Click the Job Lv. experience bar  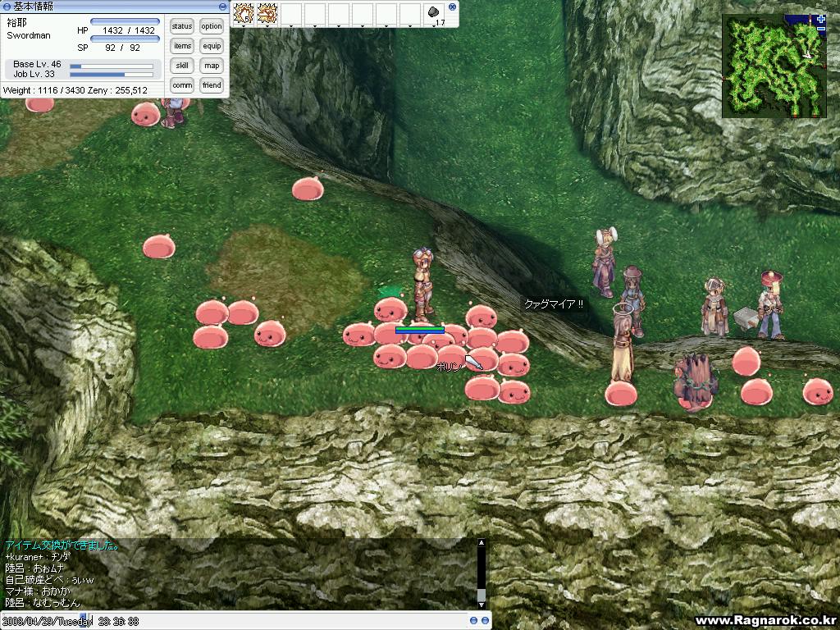coord(112,75)
